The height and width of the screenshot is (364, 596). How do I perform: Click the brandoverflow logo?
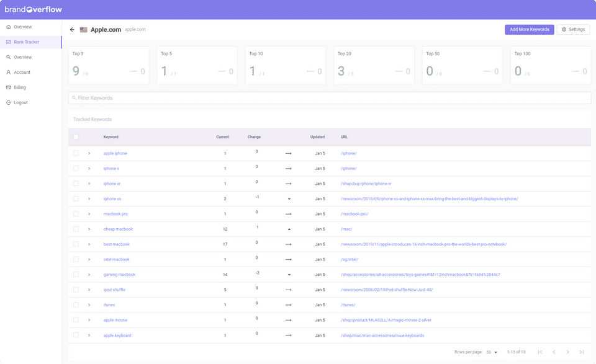pos(33,9)
